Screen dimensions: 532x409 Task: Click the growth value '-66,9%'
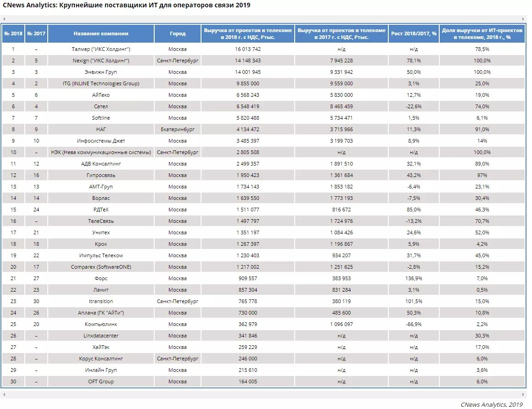[414, 324]
